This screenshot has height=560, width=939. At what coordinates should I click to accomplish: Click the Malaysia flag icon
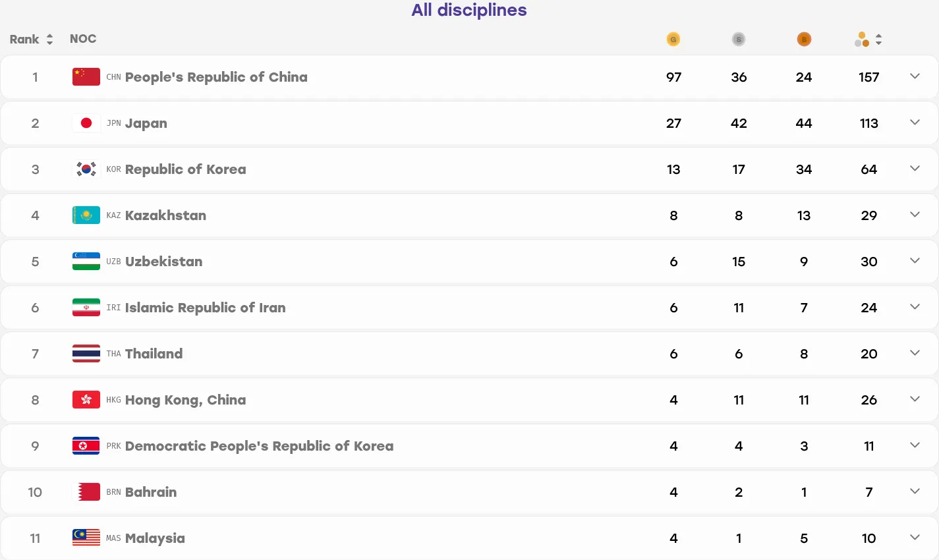(86, 538)
